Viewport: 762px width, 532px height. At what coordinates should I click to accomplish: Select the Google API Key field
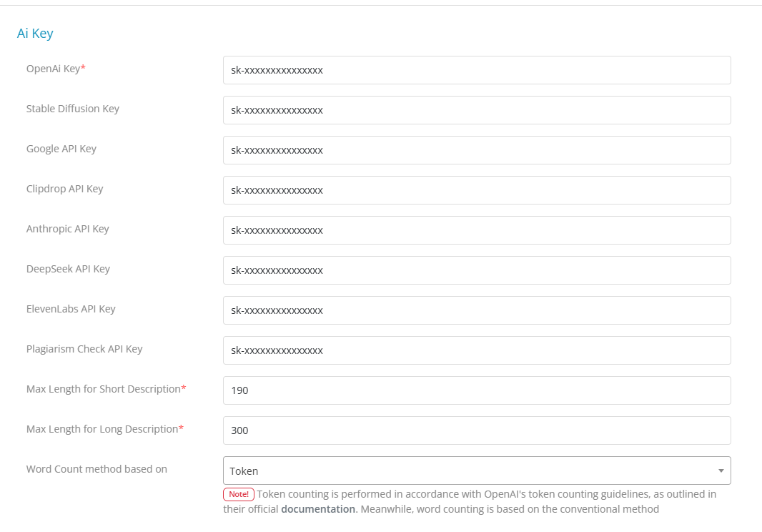477,150
